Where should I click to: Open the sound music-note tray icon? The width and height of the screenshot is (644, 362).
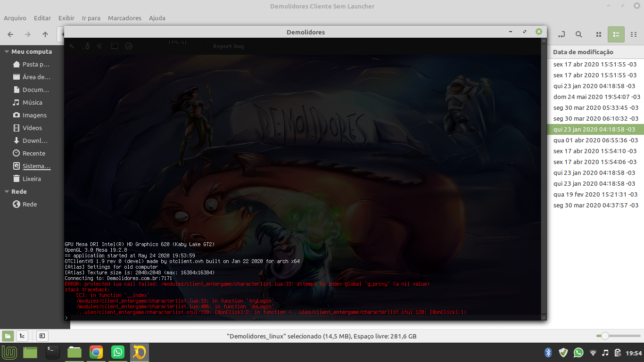click(x=605, y=353)
